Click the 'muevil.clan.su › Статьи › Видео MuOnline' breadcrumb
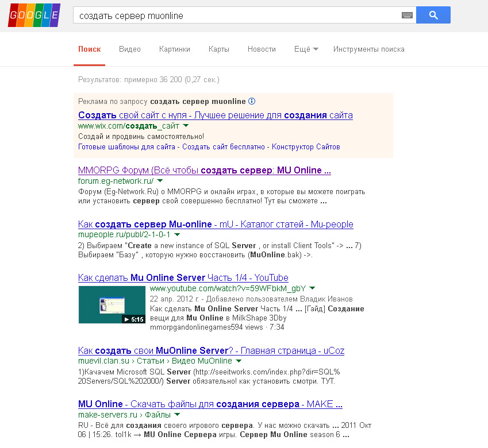The height and width of the screenshot is (448, 488). 155,361
